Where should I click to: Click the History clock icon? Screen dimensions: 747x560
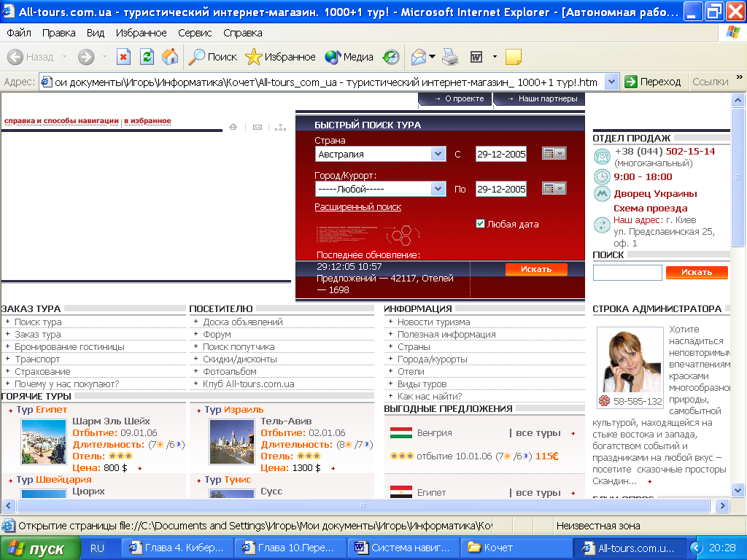coord(391,57)
